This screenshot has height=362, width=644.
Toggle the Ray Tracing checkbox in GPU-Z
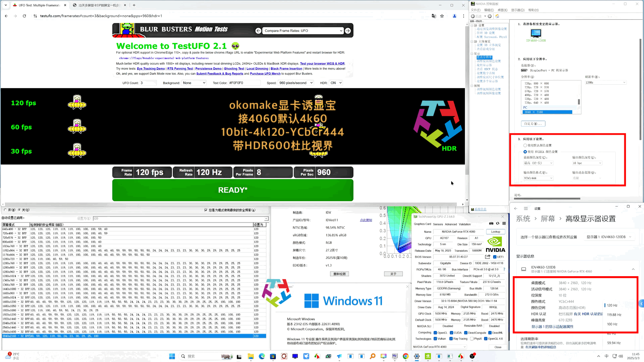451,339
